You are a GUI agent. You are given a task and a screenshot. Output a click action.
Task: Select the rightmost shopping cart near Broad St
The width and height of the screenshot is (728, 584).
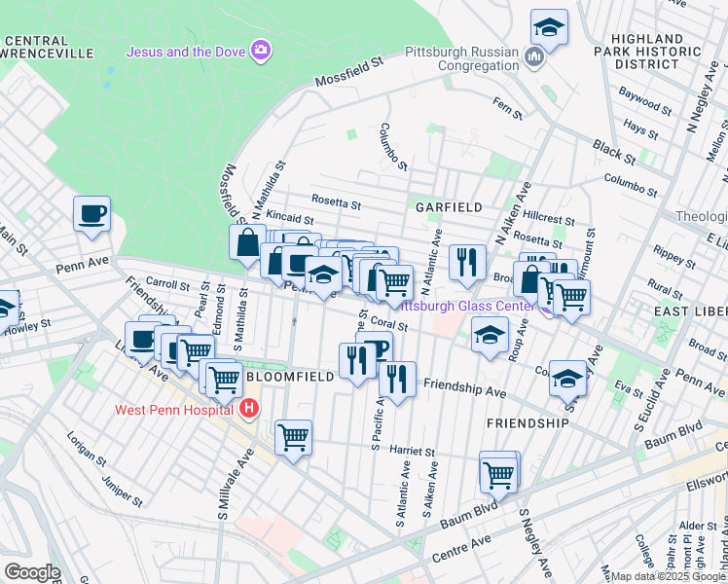(x=571, y=297)
